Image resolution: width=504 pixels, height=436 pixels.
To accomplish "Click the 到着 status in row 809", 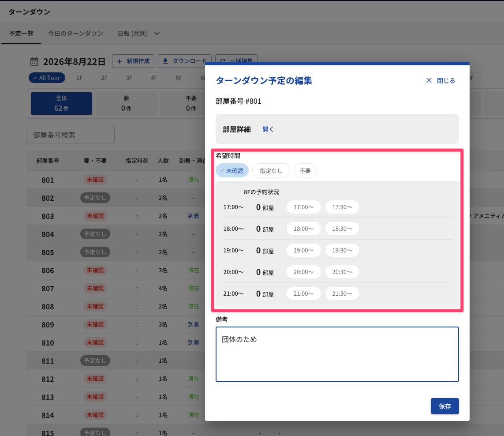I will pos(193,324).
